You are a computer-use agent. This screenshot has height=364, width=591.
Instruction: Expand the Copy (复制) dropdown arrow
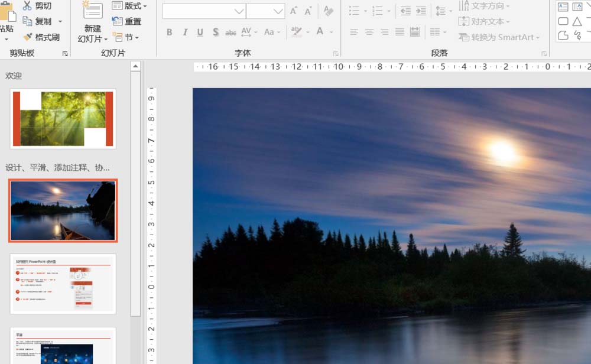pyautogui.click(x=60, y=21)
